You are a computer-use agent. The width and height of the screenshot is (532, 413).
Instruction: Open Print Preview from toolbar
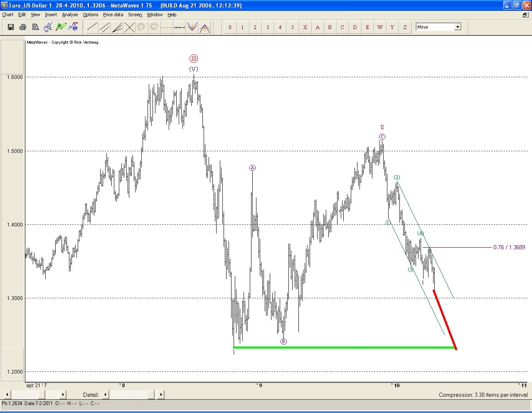point(35,27)
